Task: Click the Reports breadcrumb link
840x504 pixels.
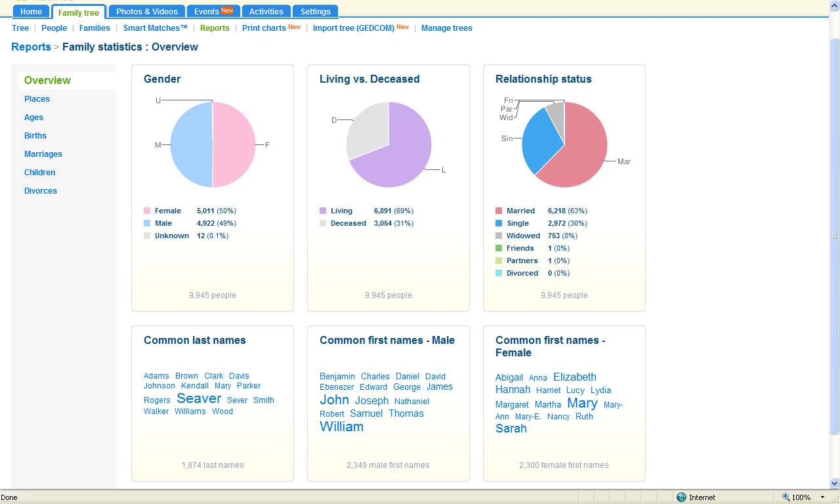Action: tap(31, 47)
